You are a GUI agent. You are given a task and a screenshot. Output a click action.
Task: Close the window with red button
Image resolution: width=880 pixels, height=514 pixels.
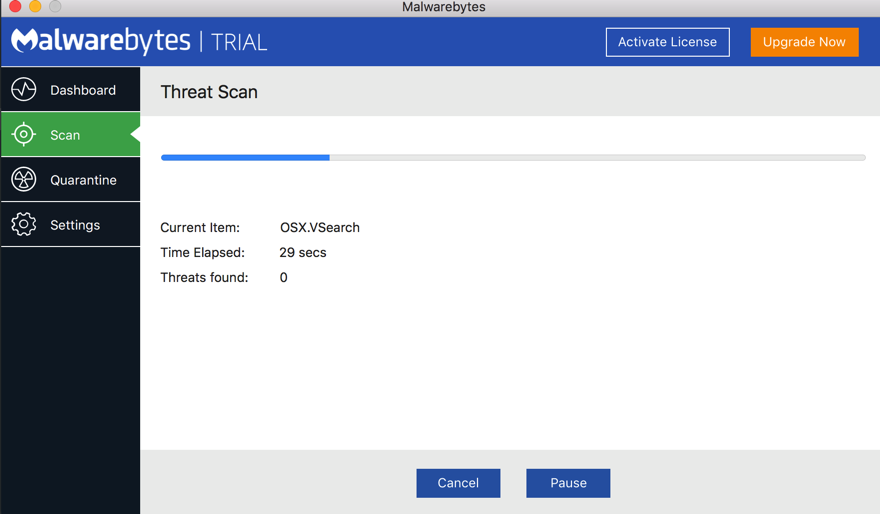(15, 6)
